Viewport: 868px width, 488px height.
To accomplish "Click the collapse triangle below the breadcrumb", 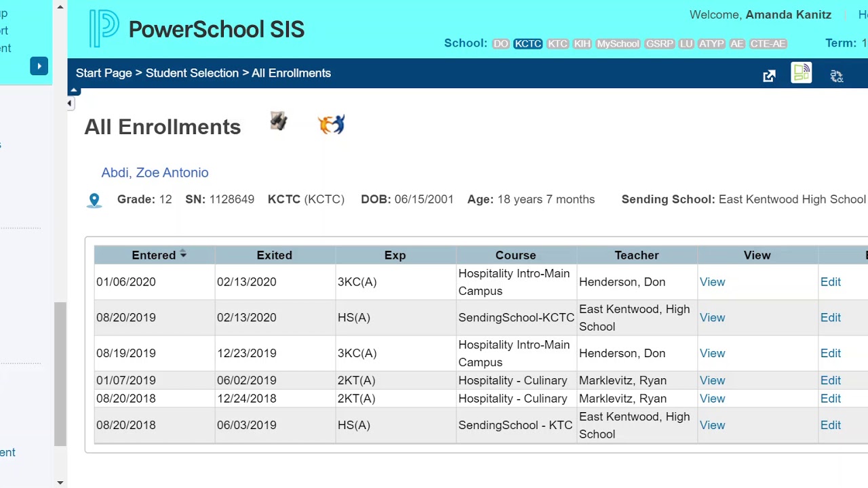I will pos(74,91).
